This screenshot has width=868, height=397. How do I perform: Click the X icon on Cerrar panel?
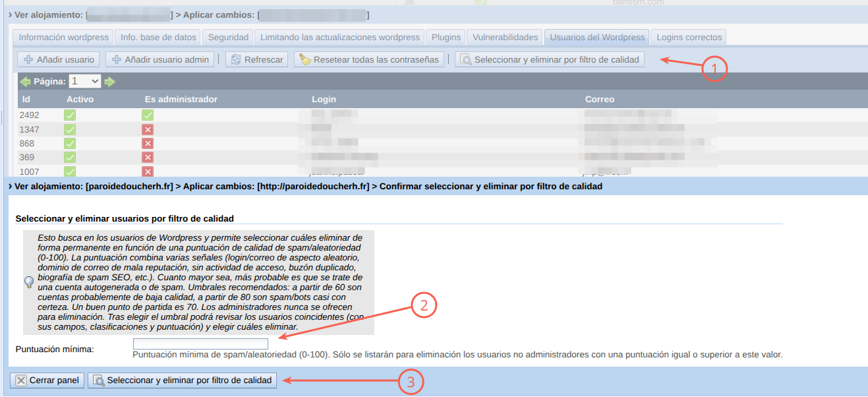click(x=21, y=381)
